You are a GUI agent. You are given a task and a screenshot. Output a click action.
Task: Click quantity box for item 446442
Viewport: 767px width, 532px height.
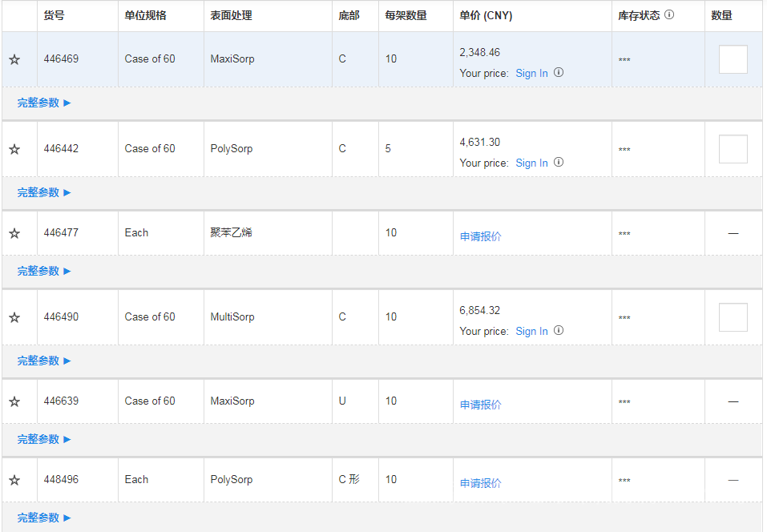pyautogui.click(x=733, y=149)
